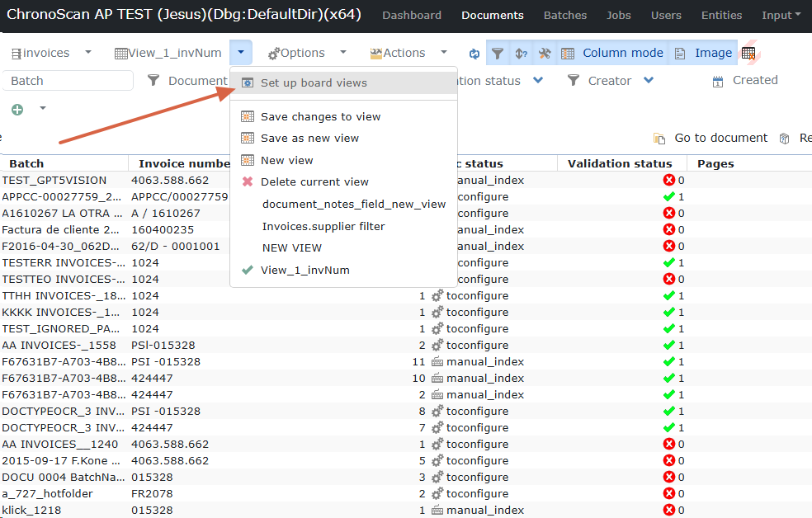The width and height of the screenshot is (812, 518).
Task: Click the Go to document icon
Action: pyautogui.click(x=659, y=139)
